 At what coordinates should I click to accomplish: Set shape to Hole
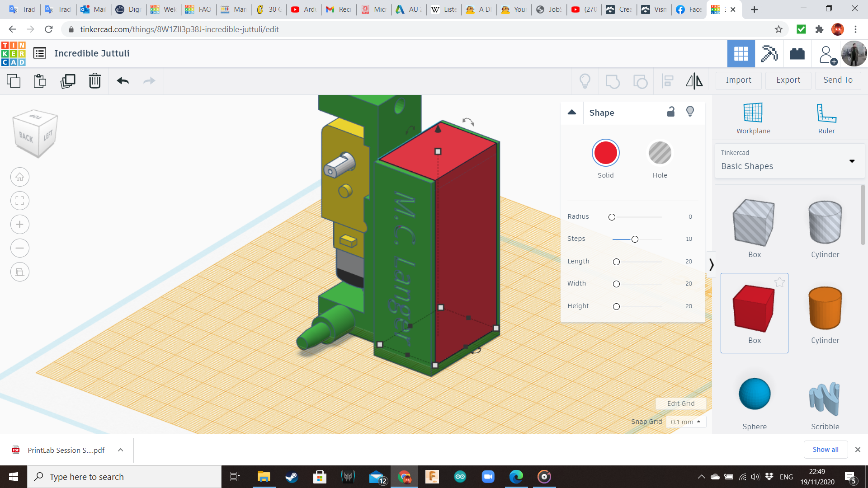660,153
